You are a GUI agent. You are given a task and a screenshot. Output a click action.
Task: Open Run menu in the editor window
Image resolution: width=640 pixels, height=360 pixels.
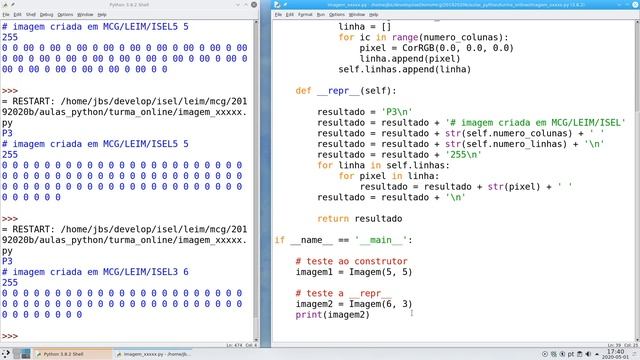click(x=321, y=15)
